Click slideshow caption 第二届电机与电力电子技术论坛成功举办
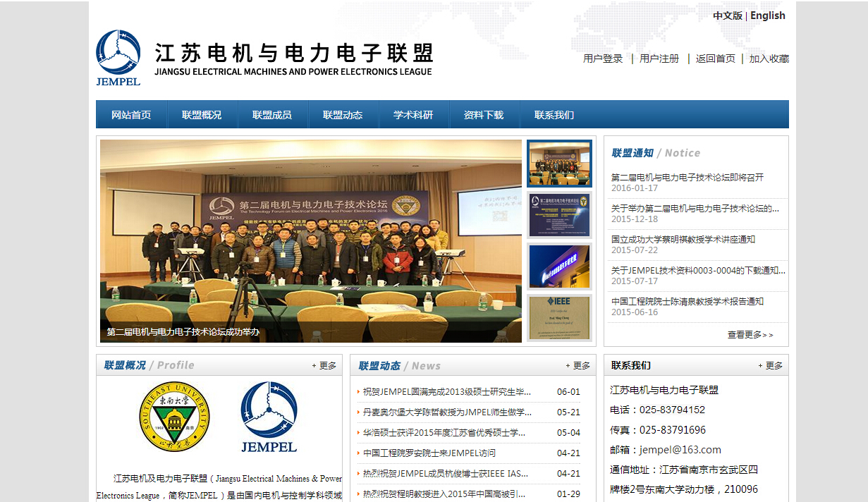 183,332
